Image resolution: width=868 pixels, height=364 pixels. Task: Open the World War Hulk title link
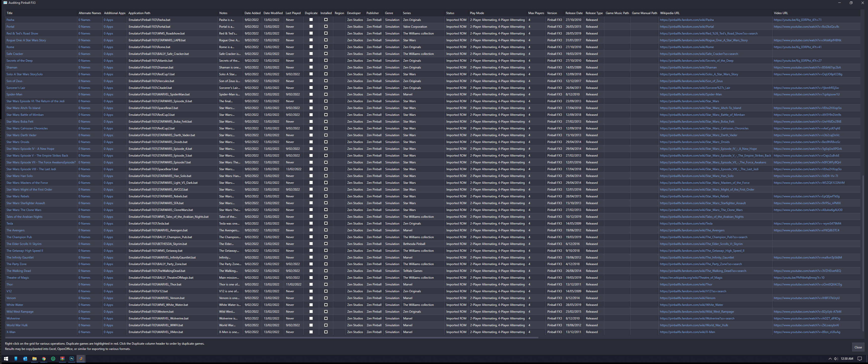click(17, 325)
